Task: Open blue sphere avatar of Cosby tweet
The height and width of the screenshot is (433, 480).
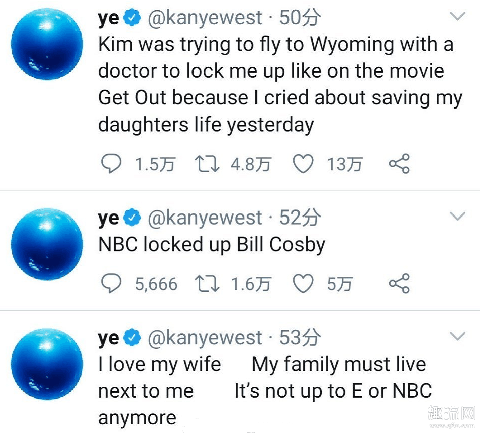Action: (47, 244)
